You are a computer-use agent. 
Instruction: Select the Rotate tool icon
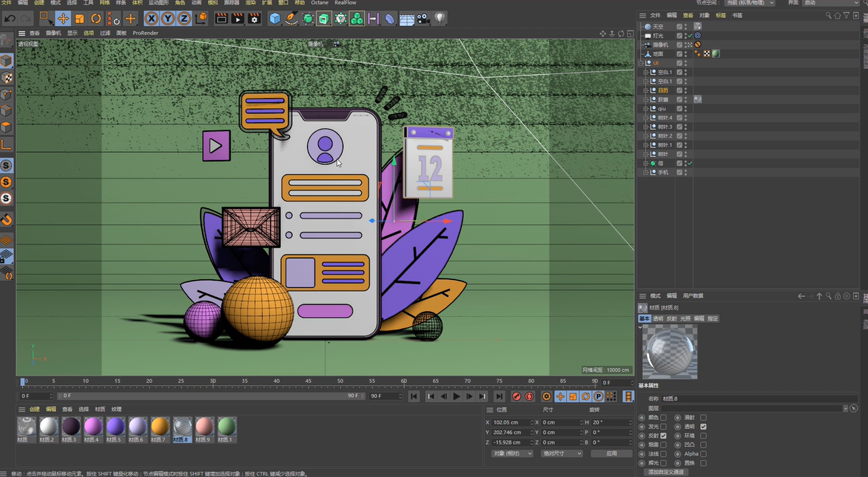click(95, 19)
